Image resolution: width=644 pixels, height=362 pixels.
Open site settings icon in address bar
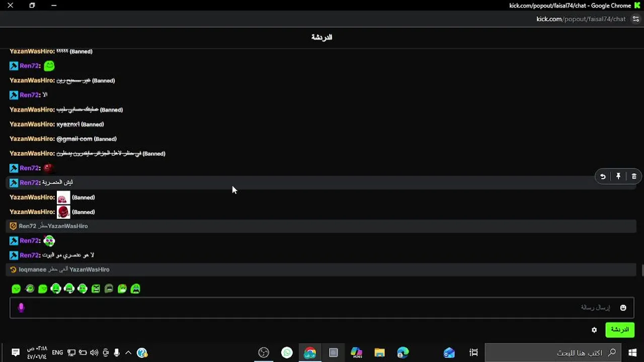point(636,19)
